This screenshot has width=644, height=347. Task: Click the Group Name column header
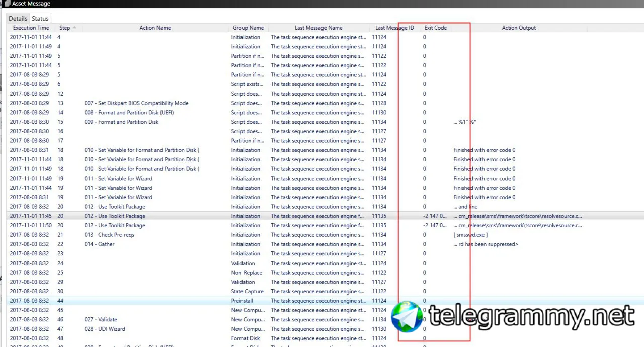click(249, 28)
